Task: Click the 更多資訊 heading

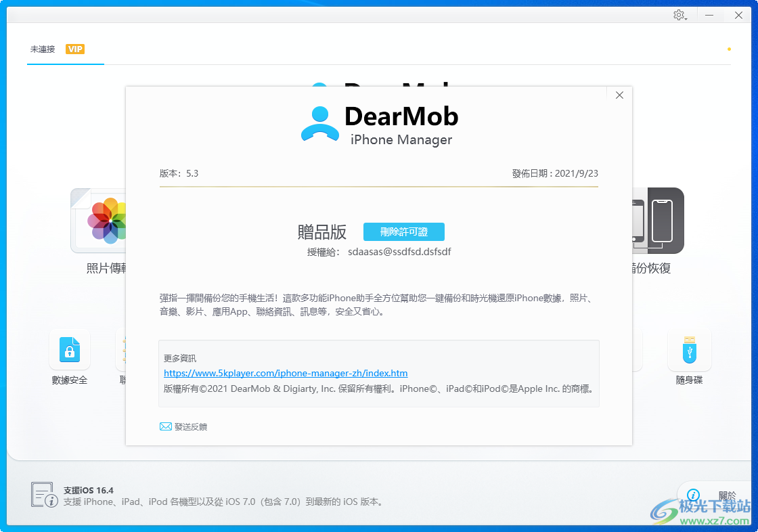Action: tap(180, 358)
